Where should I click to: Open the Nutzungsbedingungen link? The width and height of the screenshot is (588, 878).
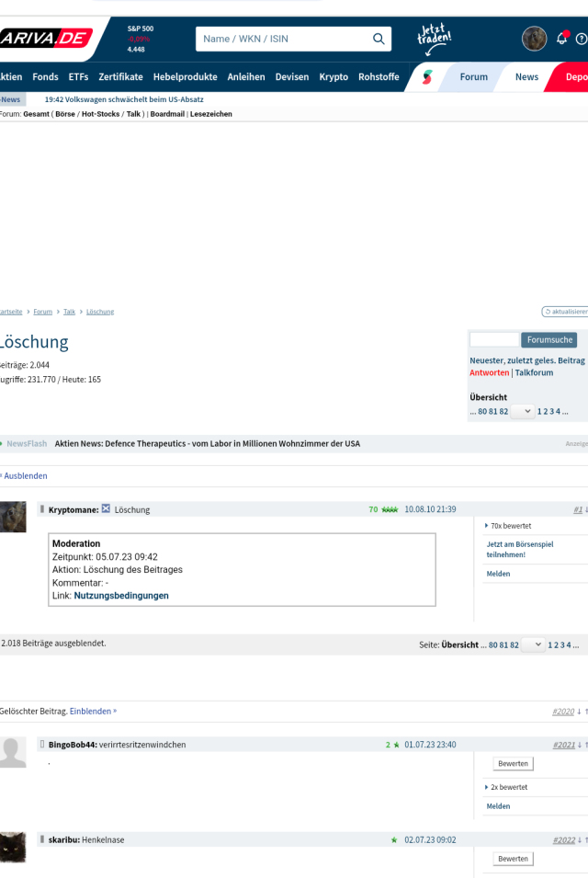pyautogui.click(x=121, y=595)
